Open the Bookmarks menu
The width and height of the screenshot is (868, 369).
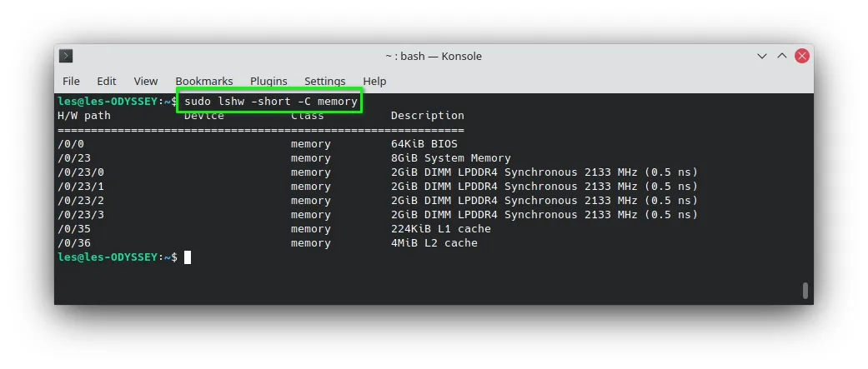(x=204, y=82)
